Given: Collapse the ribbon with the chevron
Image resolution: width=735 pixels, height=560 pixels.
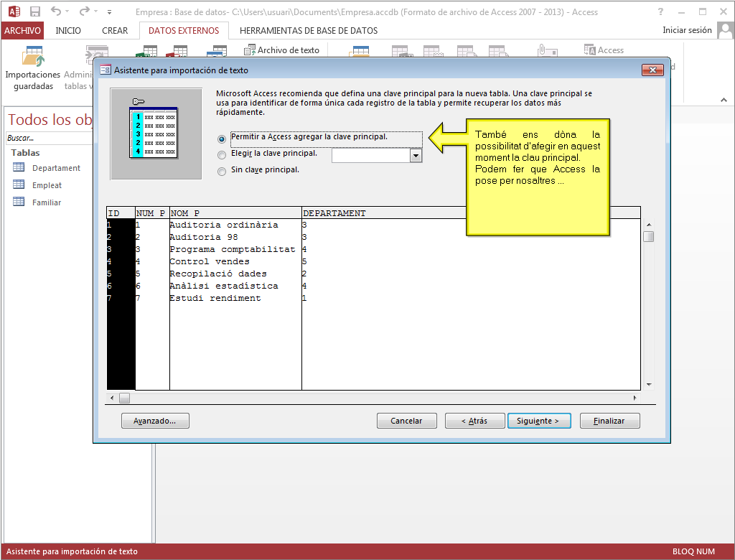Looking at the screenshot, I should pos(724,99).
